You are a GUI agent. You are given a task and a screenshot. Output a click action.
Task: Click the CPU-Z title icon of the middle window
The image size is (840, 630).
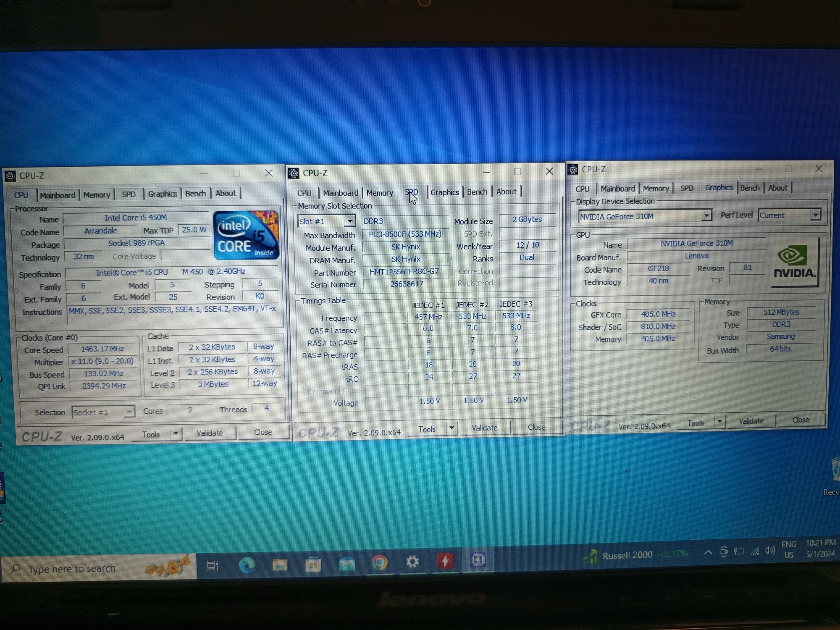294,173
